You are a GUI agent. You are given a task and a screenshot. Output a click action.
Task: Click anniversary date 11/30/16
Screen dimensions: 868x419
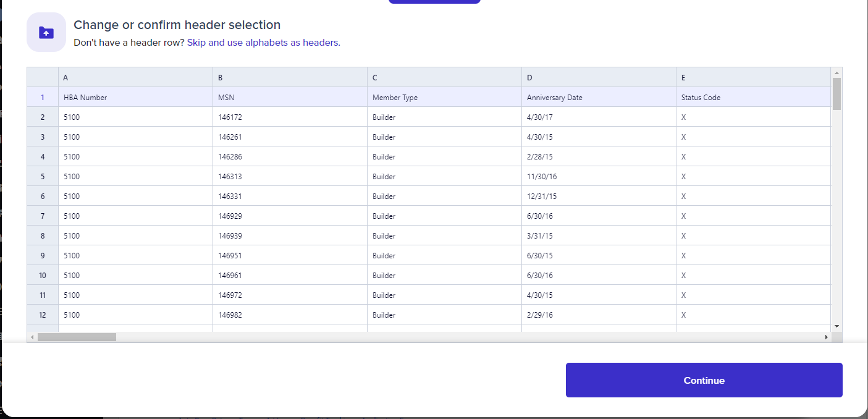pos(599,176)
